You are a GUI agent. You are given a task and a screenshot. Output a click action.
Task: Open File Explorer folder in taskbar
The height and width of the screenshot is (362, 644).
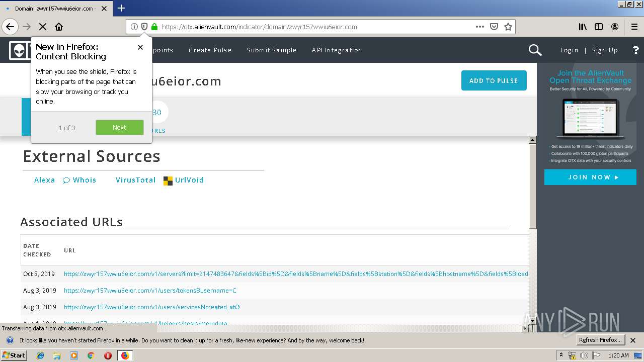click(x=57, y=355)
